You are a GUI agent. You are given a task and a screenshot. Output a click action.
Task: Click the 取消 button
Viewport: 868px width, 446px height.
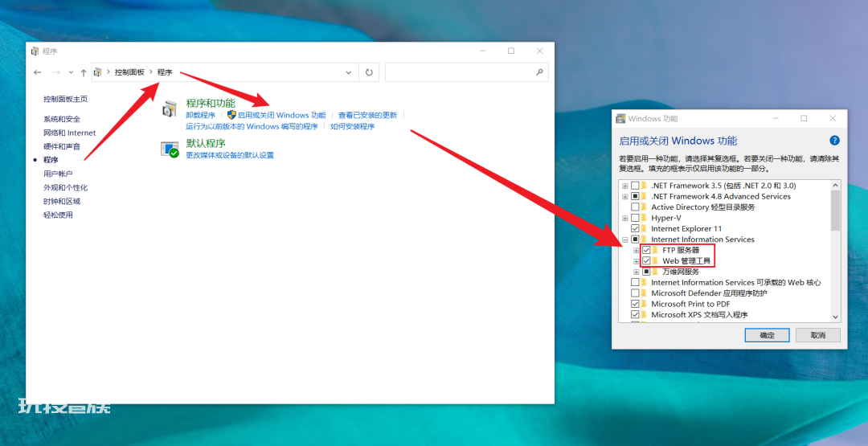point(817,335)
